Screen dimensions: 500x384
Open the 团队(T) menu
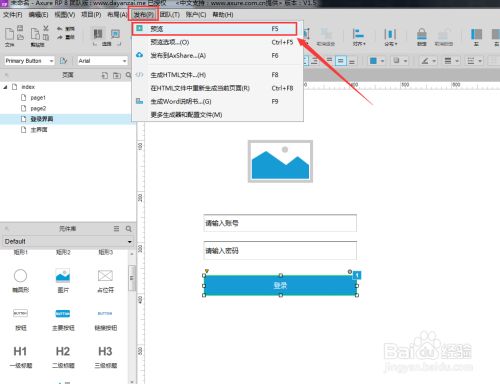pyautogui.click(x=170, y=15)
